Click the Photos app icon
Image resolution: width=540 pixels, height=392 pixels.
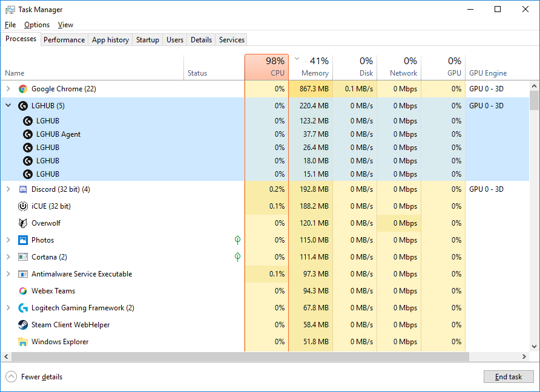(23, 240)
